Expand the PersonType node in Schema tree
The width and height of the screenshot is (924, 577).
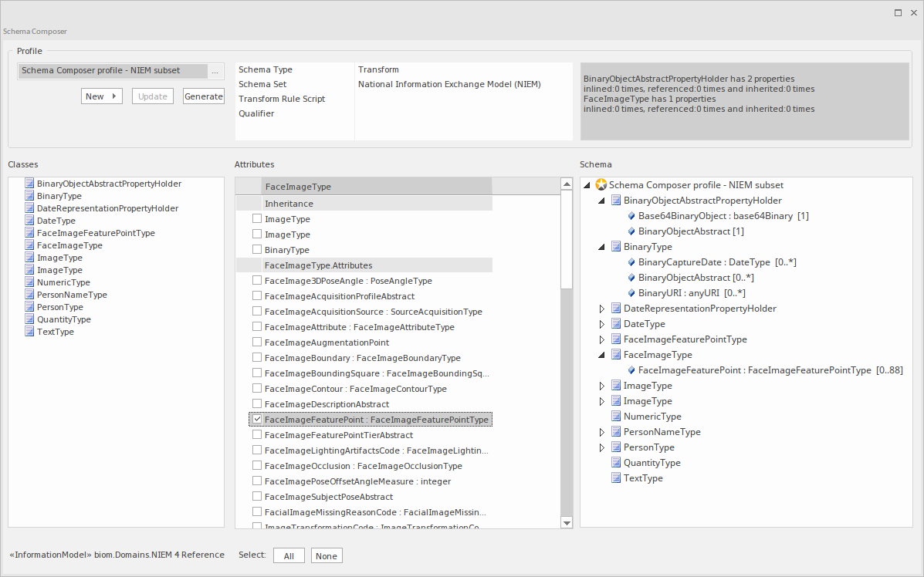coord(602,447)
